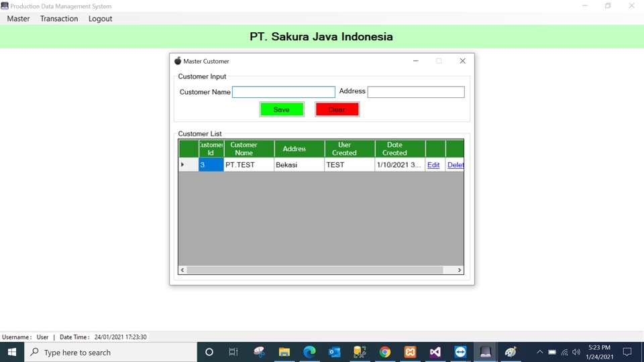Focus the Customer Name input field
The image size is (644, 362).
coord(283,92)
